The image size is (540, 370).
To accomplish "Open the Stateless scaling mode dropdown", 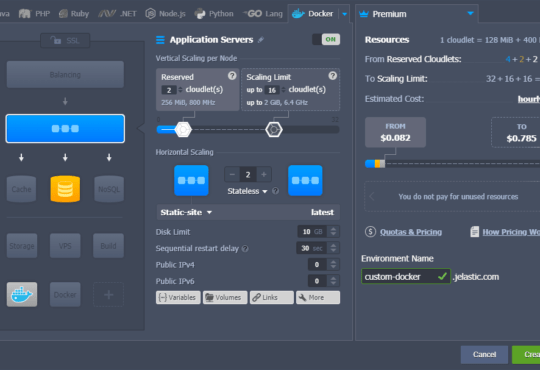I will 247,191.
